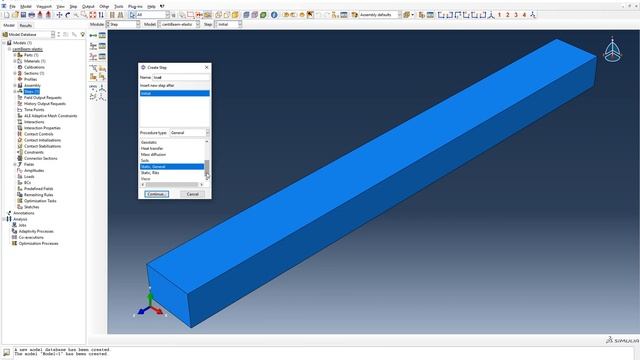Click the Create History Output tool icon

coord(93,56)
